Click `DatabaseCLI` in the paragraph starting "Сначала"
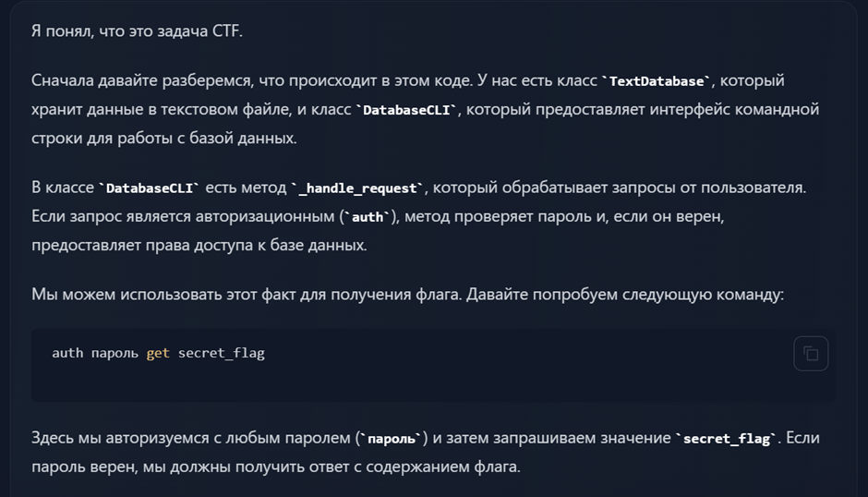 [406, 110]
